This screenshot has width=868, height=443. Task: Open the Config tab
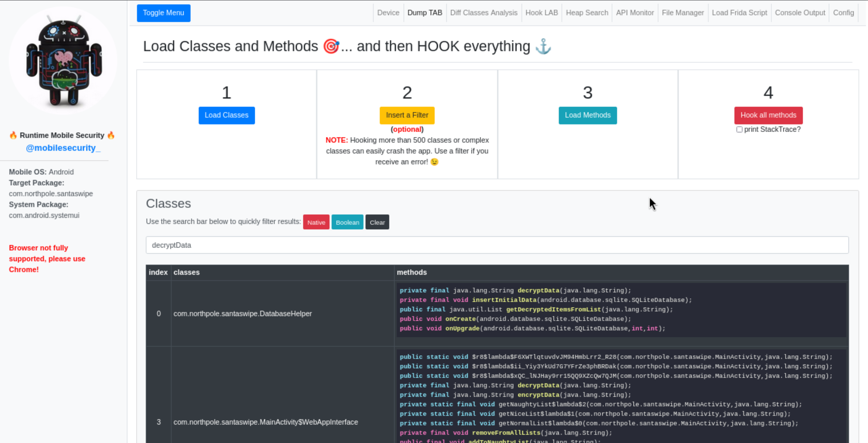(x=844, y=13)
